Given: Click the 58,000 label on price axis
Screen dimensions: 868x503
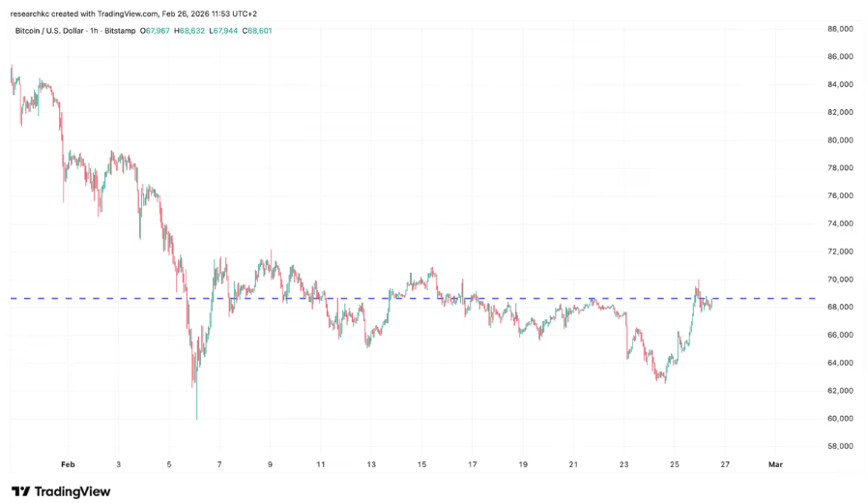Looking at the screenshot, I should 839,447.
